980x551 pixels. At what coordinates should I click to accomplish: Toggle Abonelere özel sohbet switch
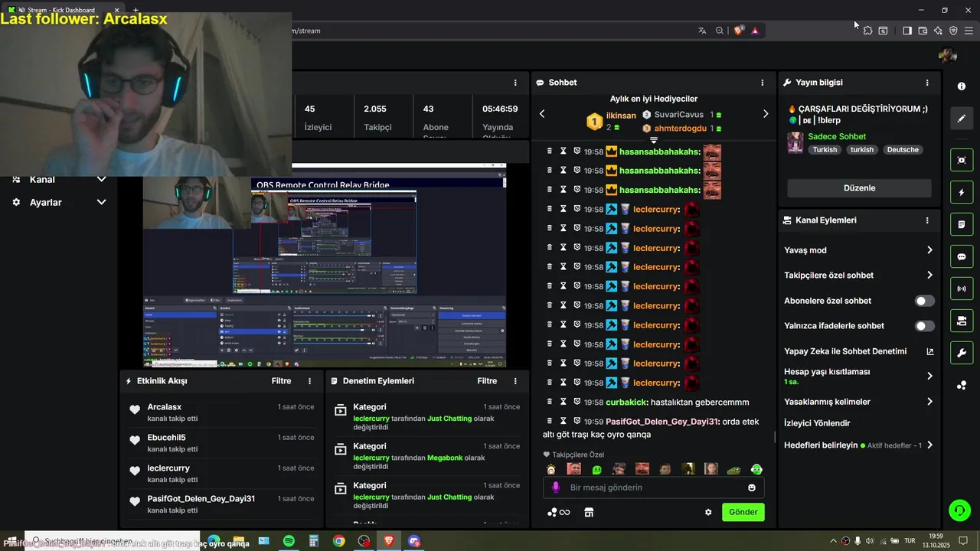(x=925, y=301)
